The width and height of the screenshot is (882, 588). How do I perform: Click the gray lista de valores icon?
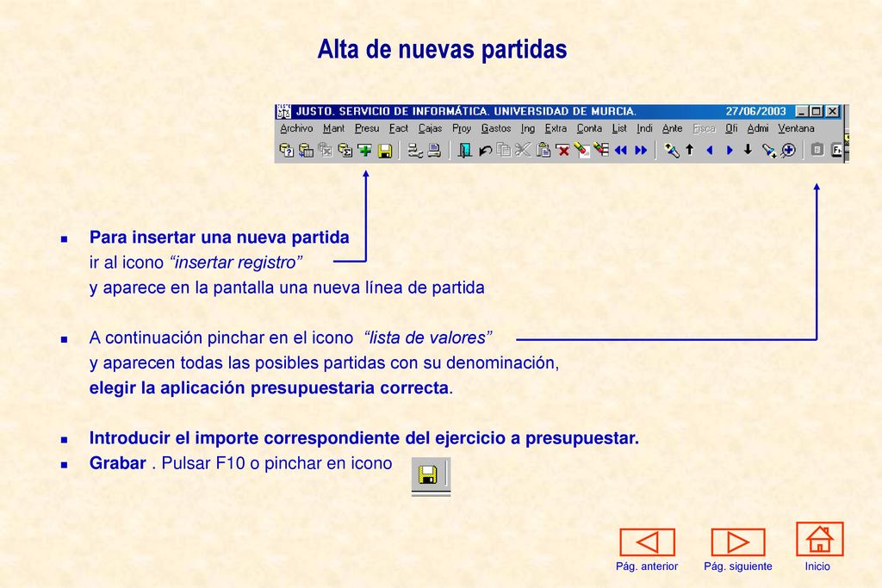click(817, 150)
